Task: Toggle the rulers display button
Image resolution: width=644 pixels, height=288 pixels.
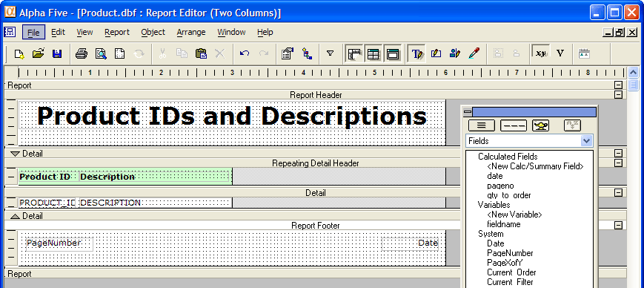Action: (x=354, y=54)
